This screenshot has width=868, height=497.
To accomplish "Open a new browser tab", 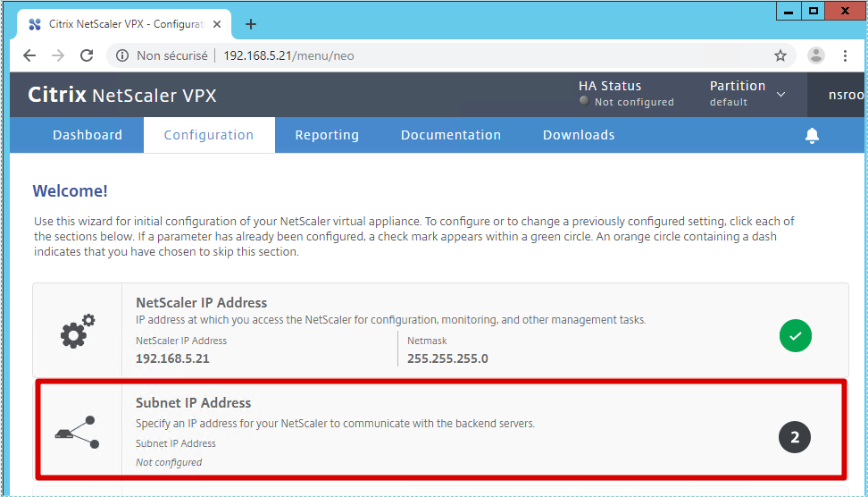I will pyautogui.click(x=251, y=24).
